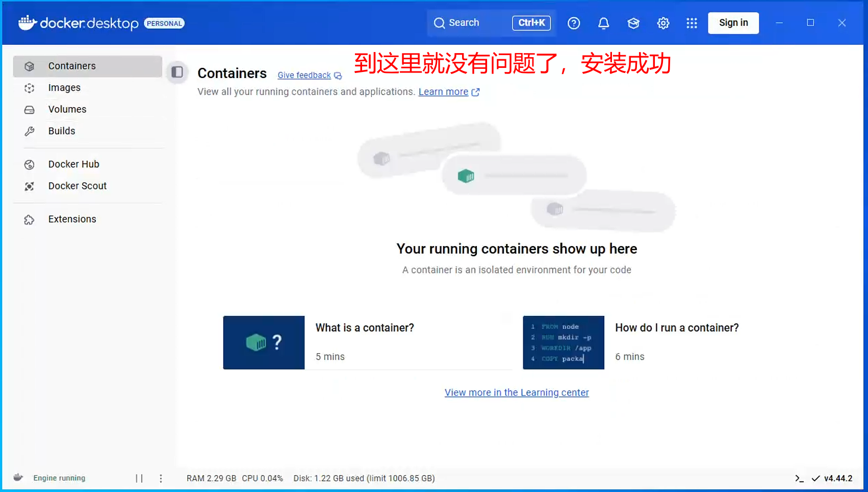This screenshot has height=492, width=868.
Task: Click the feedback speech icon
Action: [338, 76]
